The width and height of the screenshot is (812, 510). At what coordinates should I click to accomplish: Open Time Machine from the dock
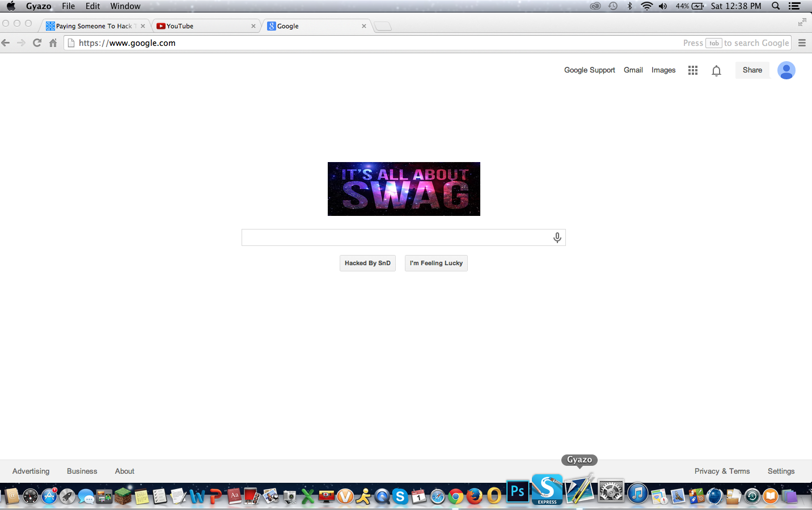[752, 496]
